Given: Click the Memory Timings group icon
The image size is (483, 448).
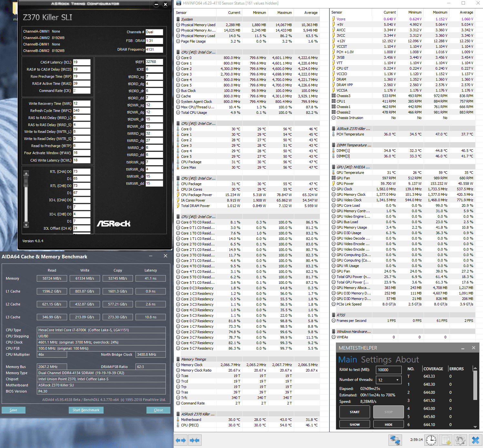Looking at the screenshot, I should [x=178, y=359].
